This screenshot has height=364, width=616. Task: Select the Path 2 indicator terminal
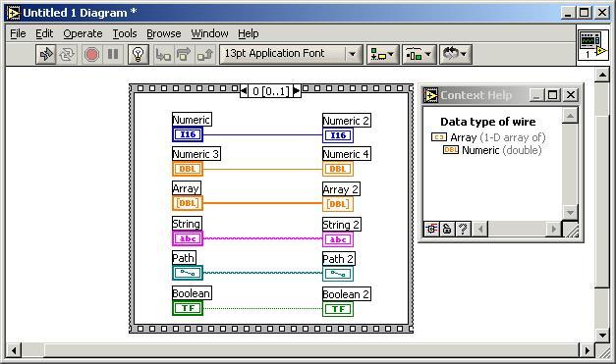click(x=338, y=274)
